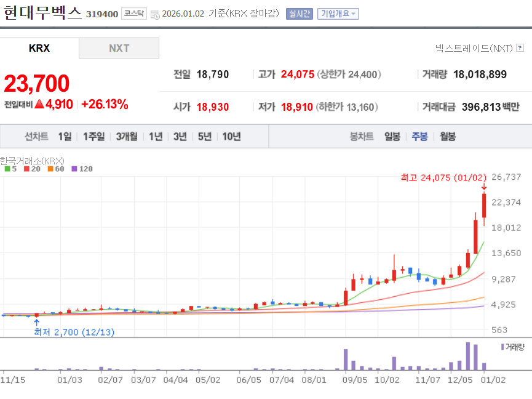Image resolution: width=532 pixels, height=399 pixels.
Task: Click the 현대무벡스 stock name title
Action: coord(43,12)
